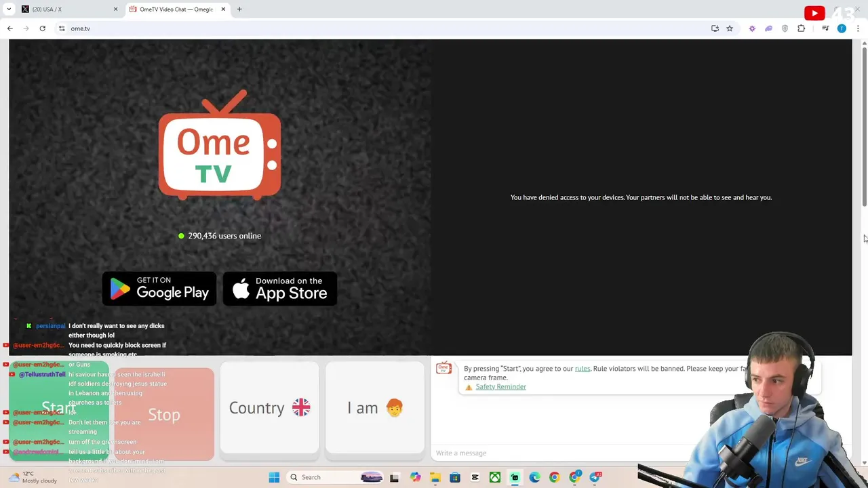
Task: Click the OmeTV television logo
Action: (220, 145)
